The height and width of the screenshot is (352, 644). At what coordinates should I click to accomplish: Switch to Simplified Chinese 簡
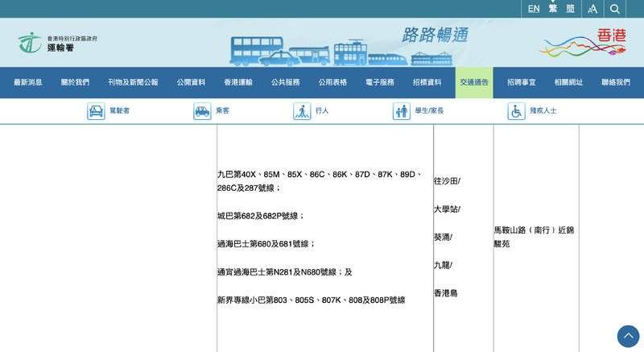(x=571, y=9)
